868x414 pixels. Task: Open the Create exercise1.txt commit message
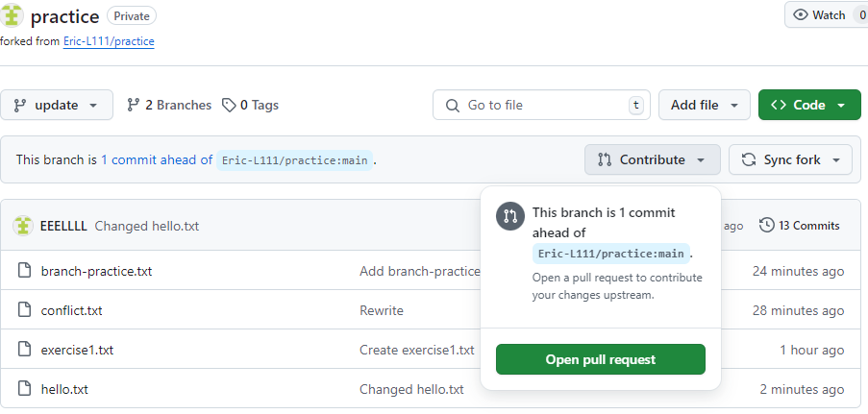pos(417,350)
